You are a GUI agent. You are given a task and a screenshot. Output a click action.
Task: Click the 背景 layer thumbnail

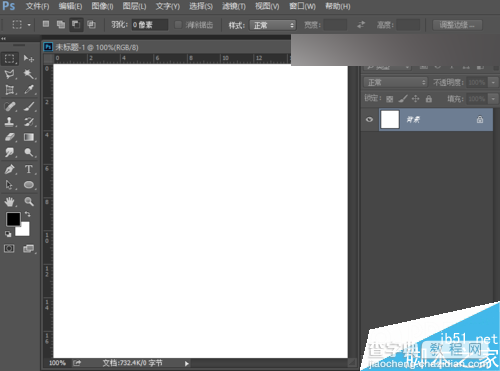click(x=390, y=119)
